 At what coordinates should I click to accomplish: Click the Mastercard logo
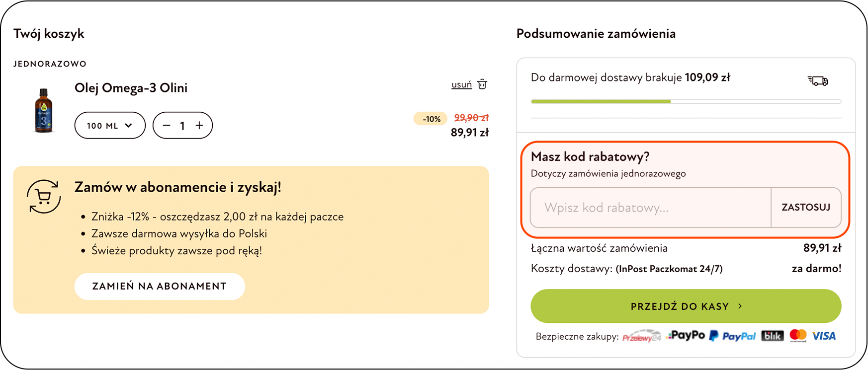[x=798, y=336]
